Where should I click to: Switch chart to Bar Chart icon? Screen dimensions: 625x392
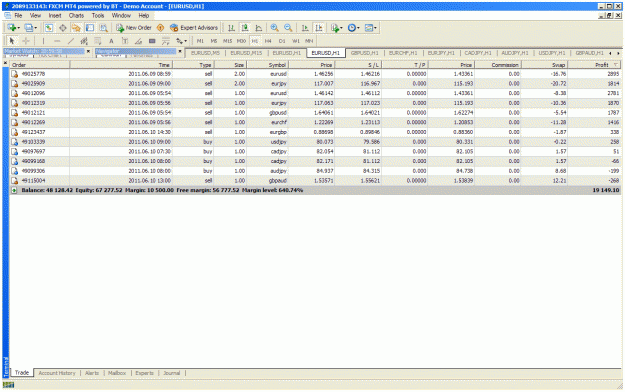click(231, 28)
